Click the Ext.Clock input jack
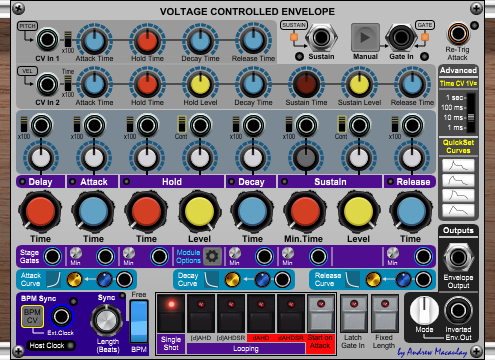This screenshot has width=495, height=360. pos(61,316)
